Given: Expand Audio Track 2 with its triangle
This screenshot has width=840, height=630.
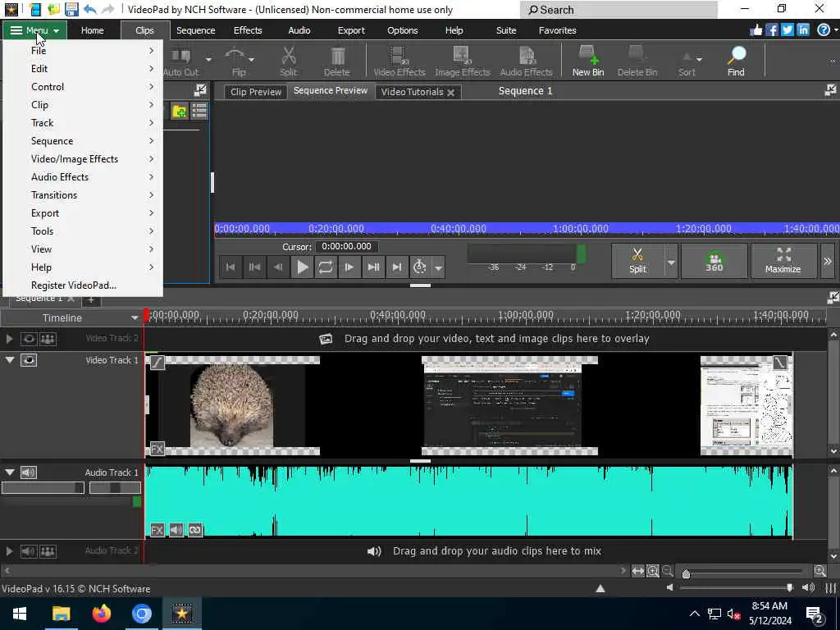Looking at the screenshot, I should point(9,550).
